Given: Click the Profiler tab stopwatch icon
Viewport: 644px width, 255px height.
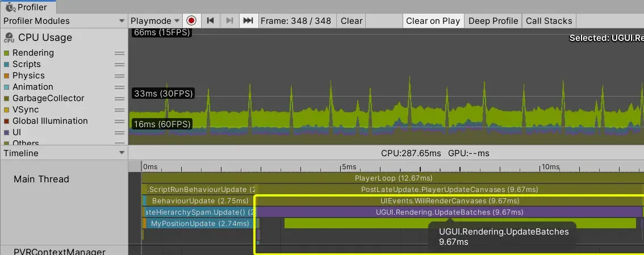Looking at the screenshot, I should [10, 7].
